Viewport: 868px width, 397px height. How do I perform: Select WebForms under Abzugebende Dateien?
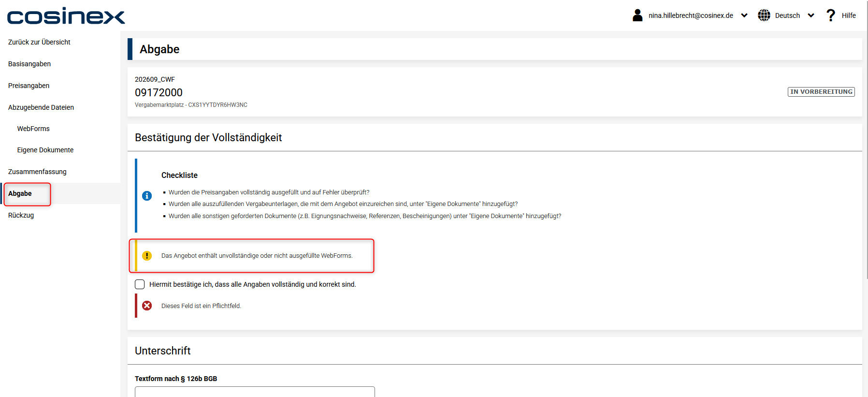(x=33, y=129)
